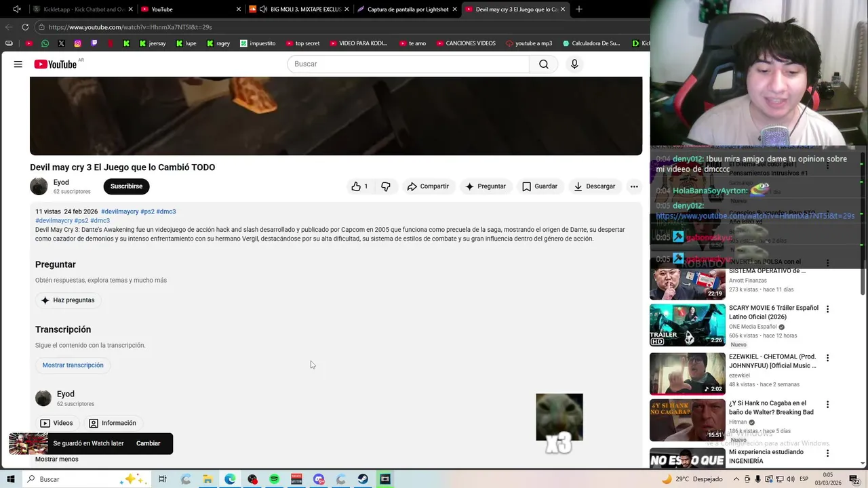Click Cambiar in the Watch later toast

pos(149,443)
